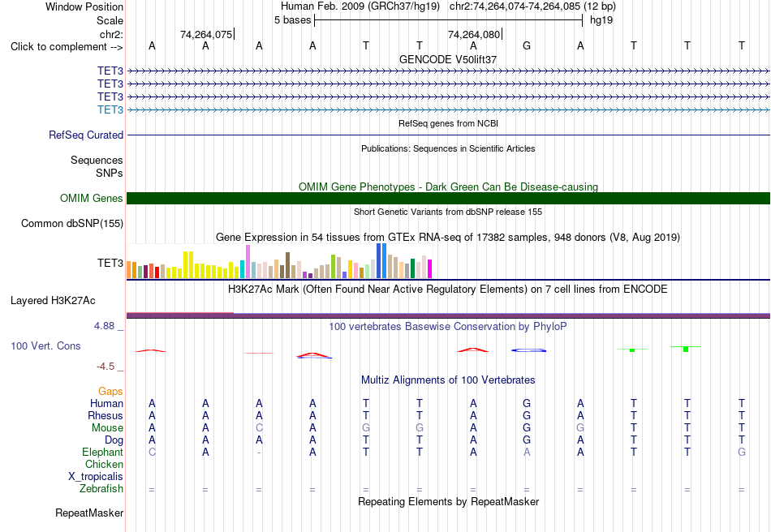Open the RefSeq Curated track label
Viewport: 771px width, 532px height.
[86, 135]
